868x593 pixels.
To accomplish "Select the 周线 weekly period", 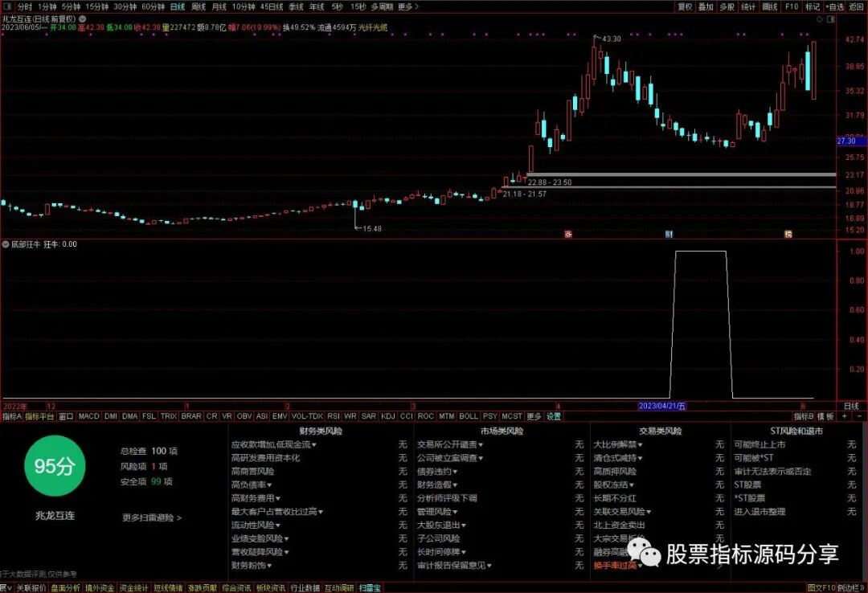I will click(x=199, y=6).
